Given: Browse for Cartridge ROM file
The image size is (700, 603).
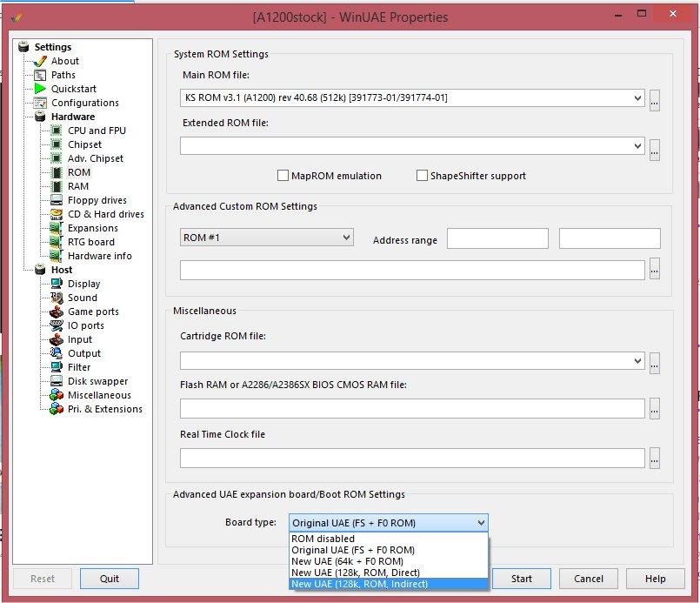Looking at the screenshot, I should 655,363.
